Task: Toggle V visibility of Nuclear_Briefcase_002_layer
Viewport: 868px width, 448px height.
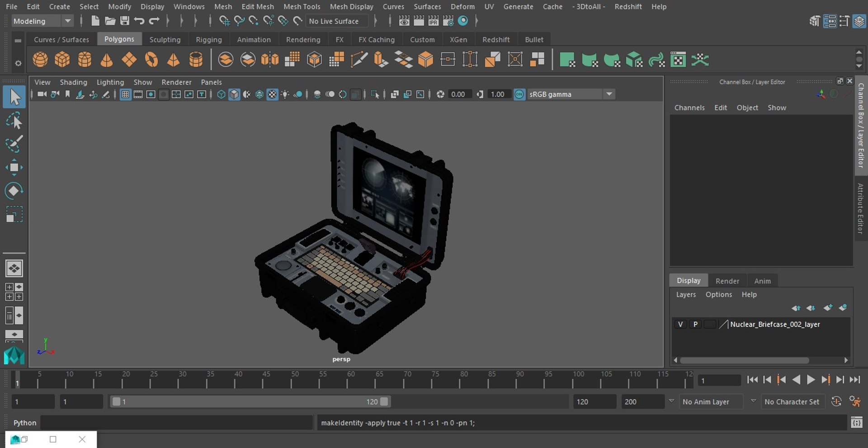Action: click(680, 324)
